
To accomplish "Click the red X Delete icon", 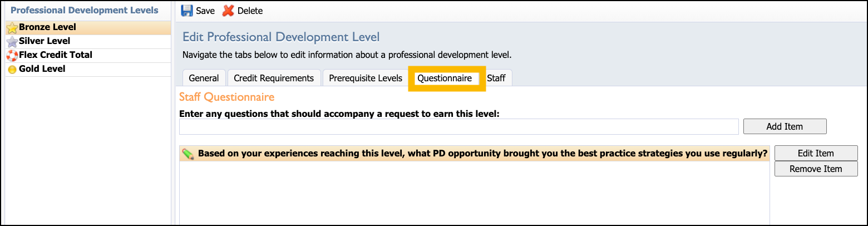I will pos(228,11).
